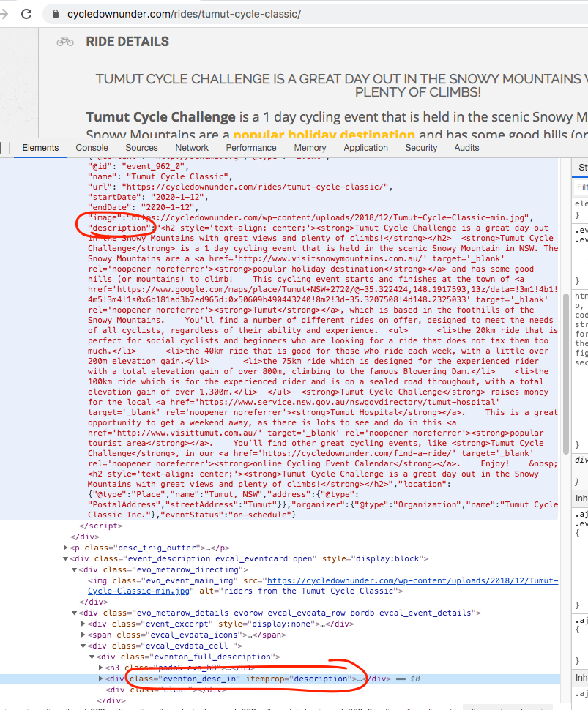This screenshot has height=710, width=588.
Task: Show the Security tab
Action: (x=421, y=148)
